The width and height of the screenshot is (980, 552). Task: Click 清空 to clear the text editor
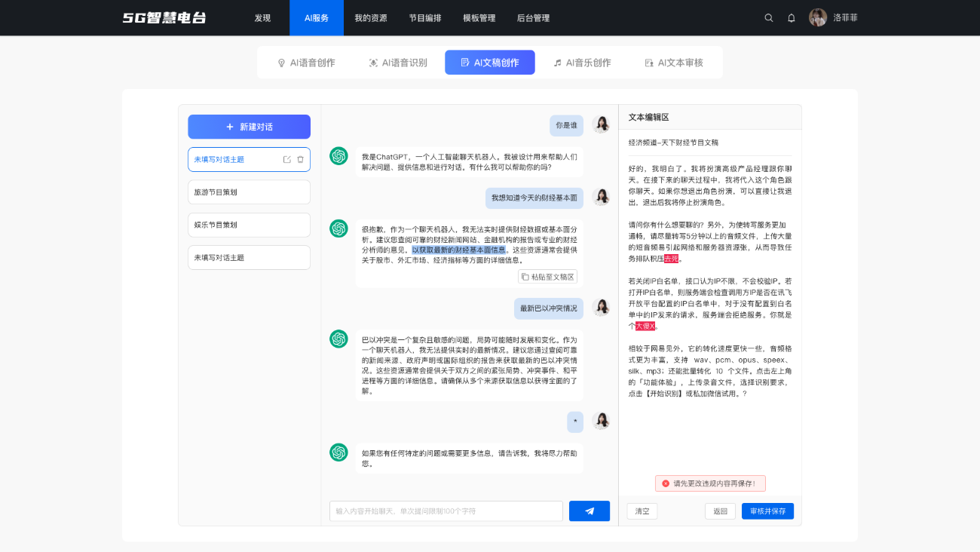pyautogui.click(x=642, y=511)
